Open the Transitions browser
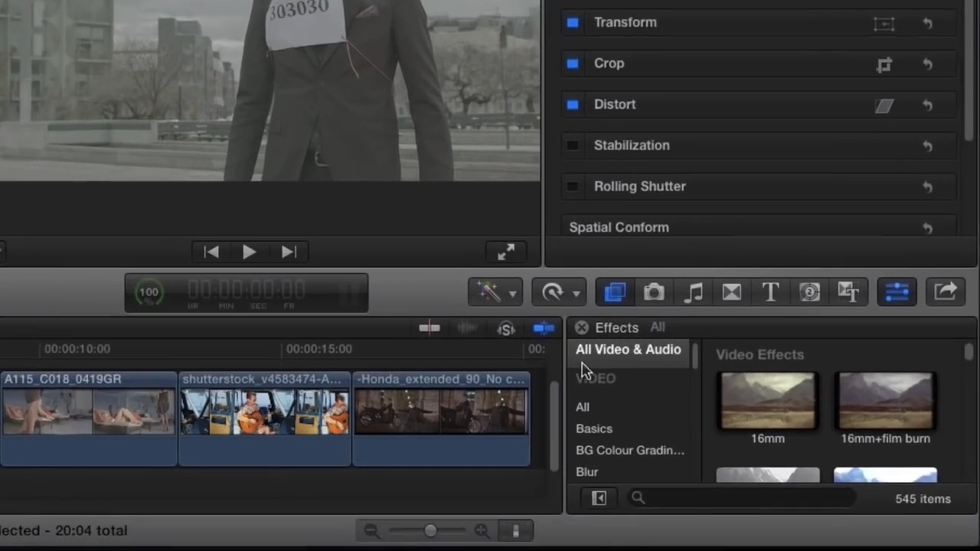Image resolution: width=980 pixels, height=551 pixels. click(x=732, y=292)
